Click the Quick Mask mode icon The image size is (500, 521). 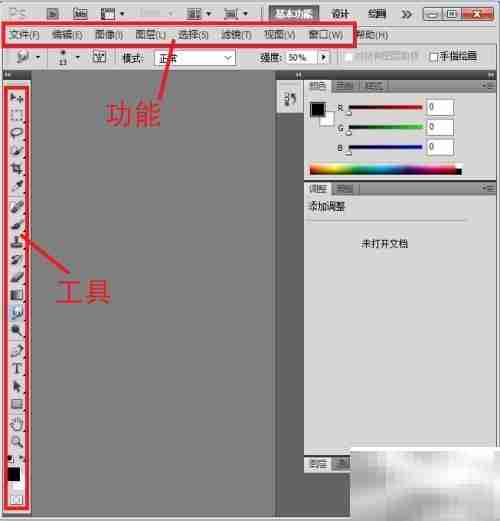(17, 500)
